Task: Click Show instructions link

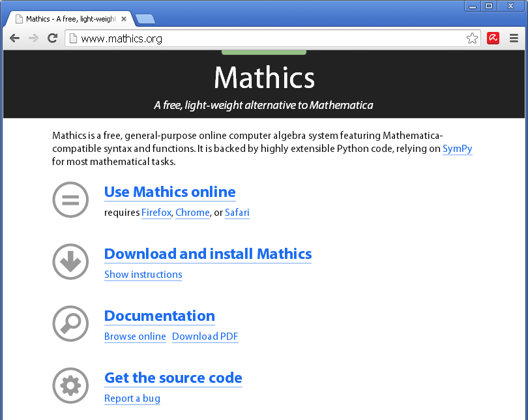Action: (x=143, y=275)
